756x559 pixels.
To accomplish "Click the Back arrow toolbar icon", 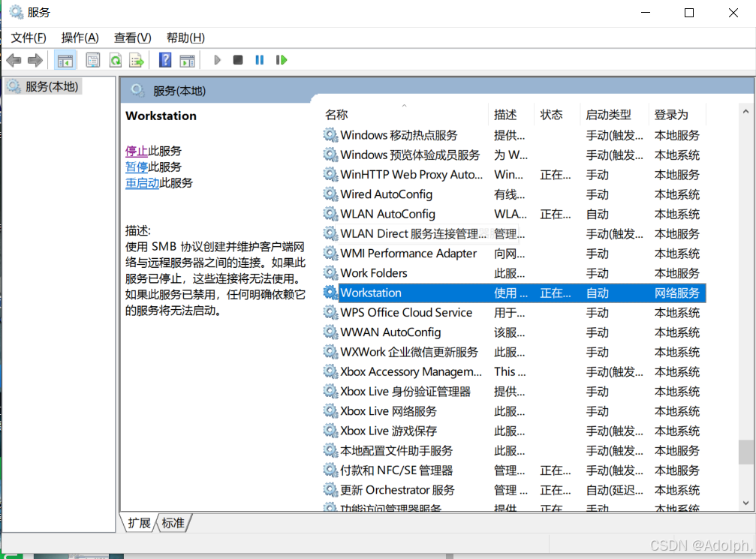I will coord(14,60).
